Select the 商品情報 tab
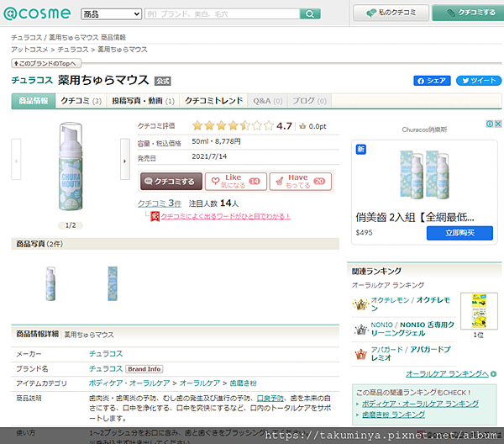Screen dimensions: 504x444 (x=34, y=101)
